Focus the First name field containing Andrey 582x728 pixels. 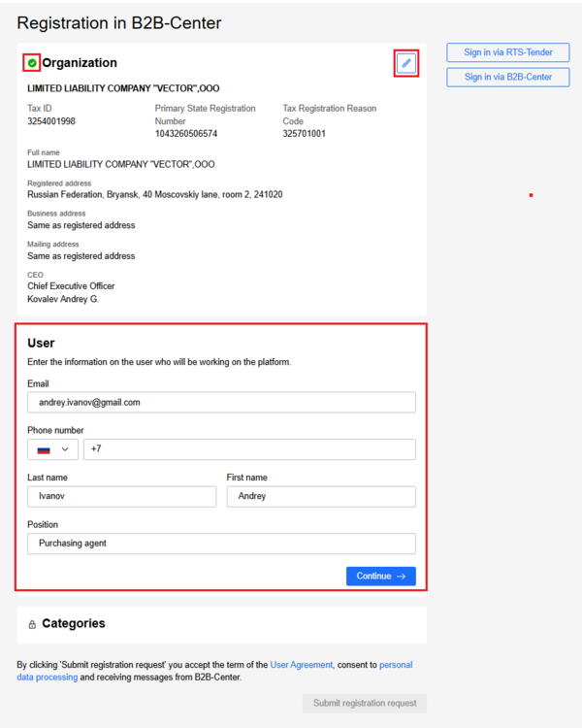(x=321, y=497)
